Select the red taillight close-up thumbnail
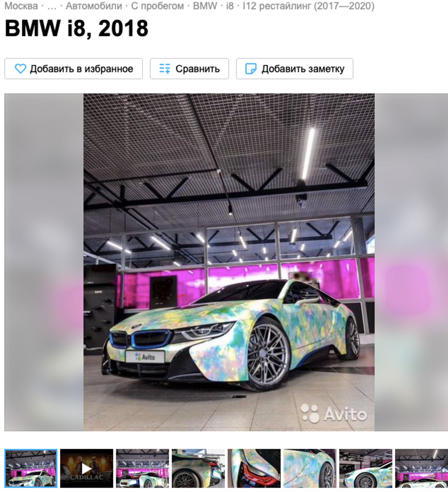The height and width of the screenshot is (492, 448). pos(254,468)
